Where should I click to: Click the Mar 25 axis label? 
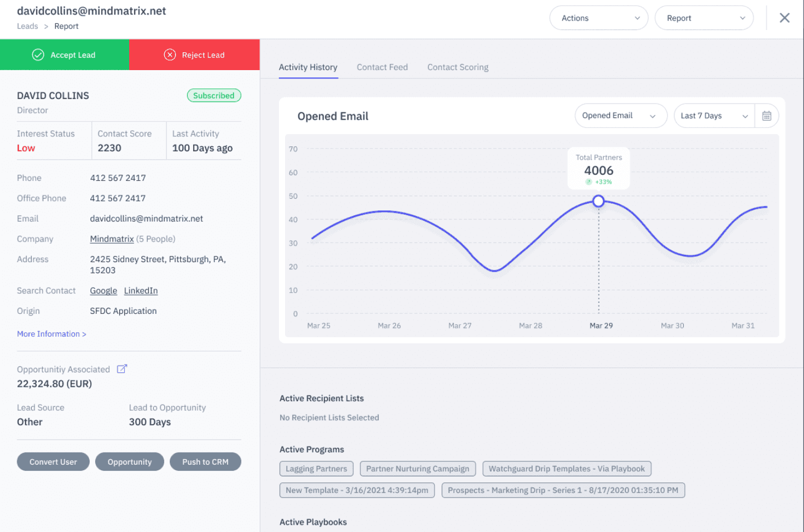[x=318, y=326]
